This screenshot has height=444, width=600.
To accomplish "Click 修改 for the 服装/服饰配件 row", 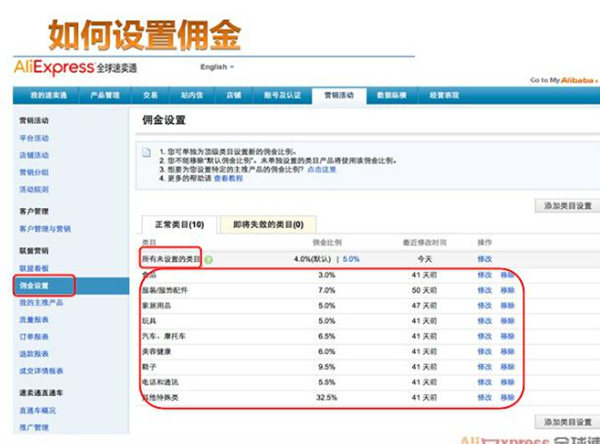I will 484,288.
